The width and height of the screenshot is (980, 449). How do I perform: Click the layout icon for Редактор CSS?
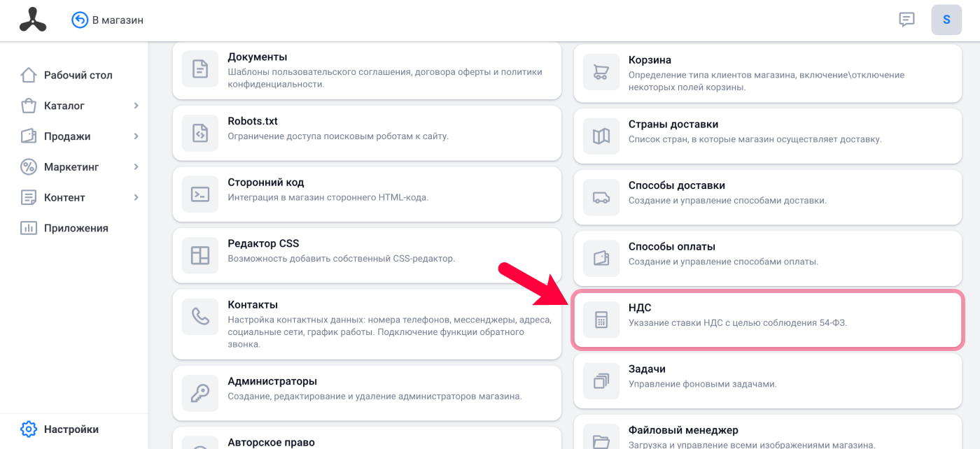[200, 255]
